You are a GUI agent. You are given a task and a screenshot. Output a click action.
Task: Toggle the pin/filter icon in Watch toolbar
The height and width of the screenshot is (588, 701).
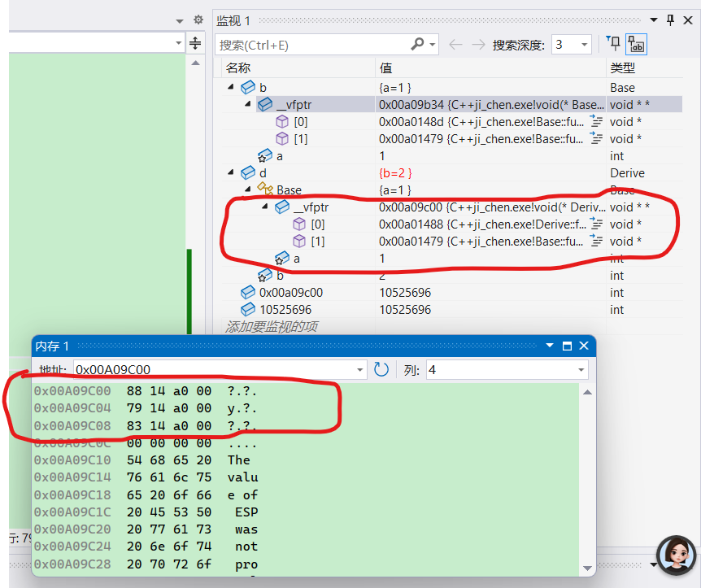click(613, 44)
